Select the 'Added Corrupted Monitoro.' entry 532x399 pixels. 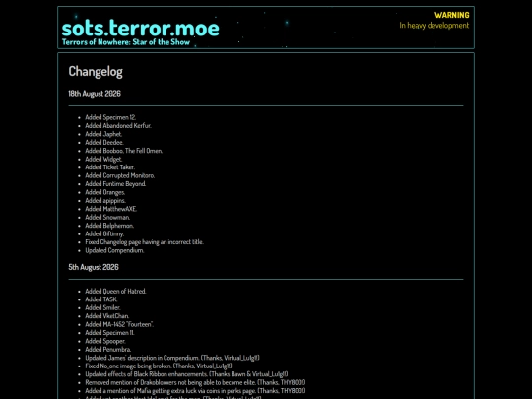120,175
